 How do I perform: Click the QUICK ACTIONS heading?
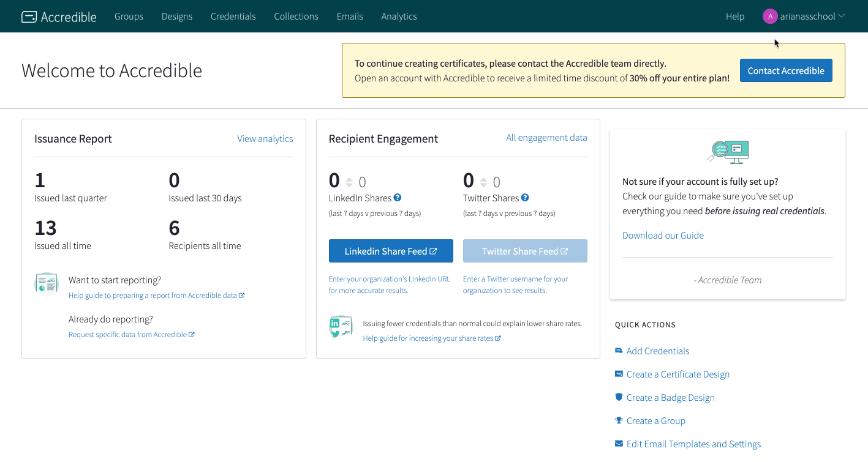(646, 325)
